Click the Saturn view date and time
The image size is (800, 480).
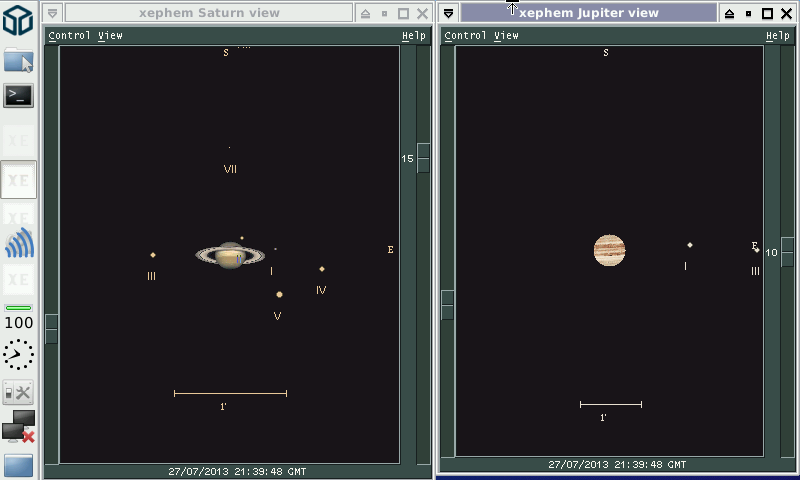click(x=237, y=472)
